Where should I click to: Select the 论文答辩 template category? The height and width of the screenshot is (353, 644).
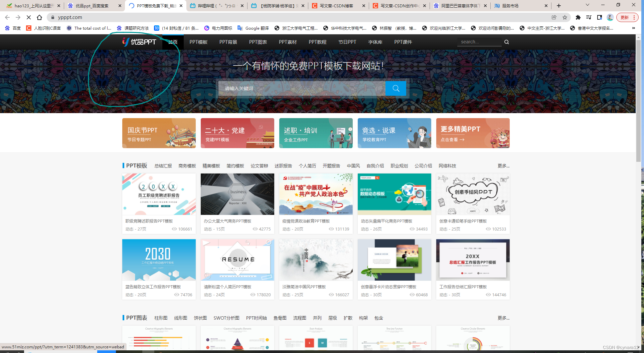[x=259, y=166]
